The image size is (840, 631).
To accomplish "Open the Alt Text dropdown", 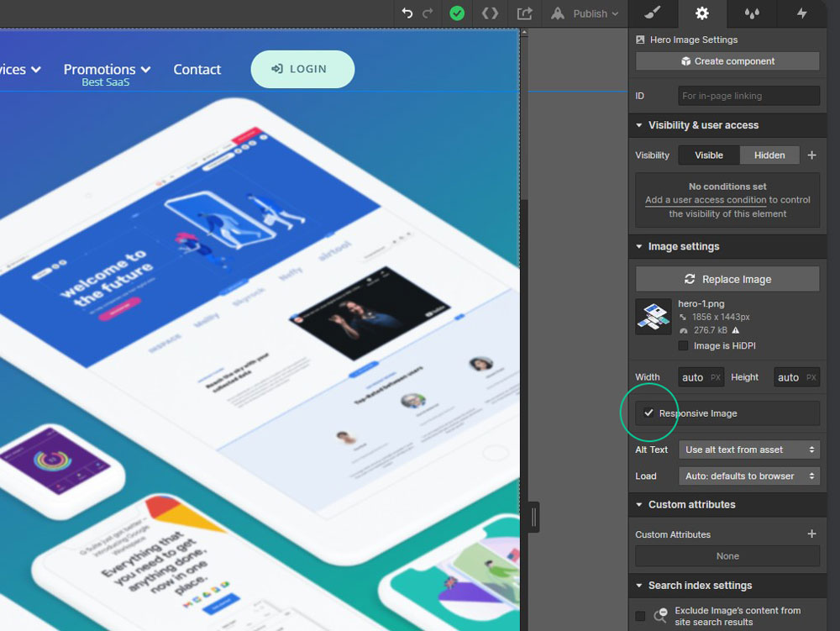I will [x=749, y=450].
